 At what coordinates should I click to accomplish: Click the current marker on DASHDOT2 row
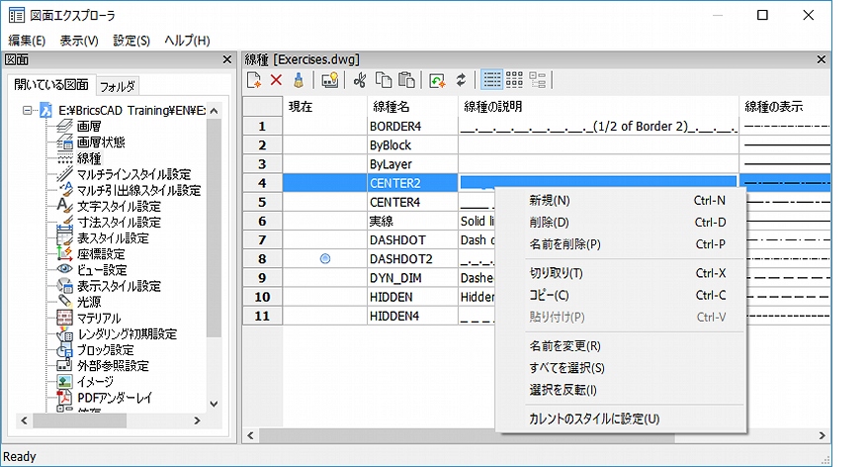pos(325,258)
